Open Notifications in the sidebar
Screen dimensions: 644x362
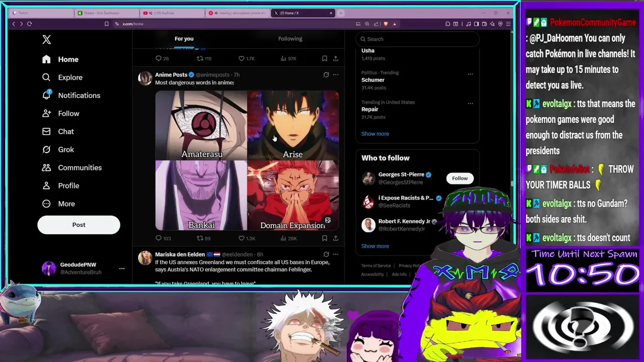[x=71, y=96]
